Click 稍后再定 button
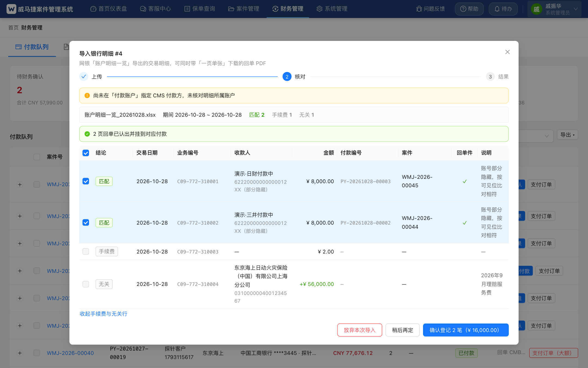Viewport: 588px width, 368px height. click(x=402, y=330)
